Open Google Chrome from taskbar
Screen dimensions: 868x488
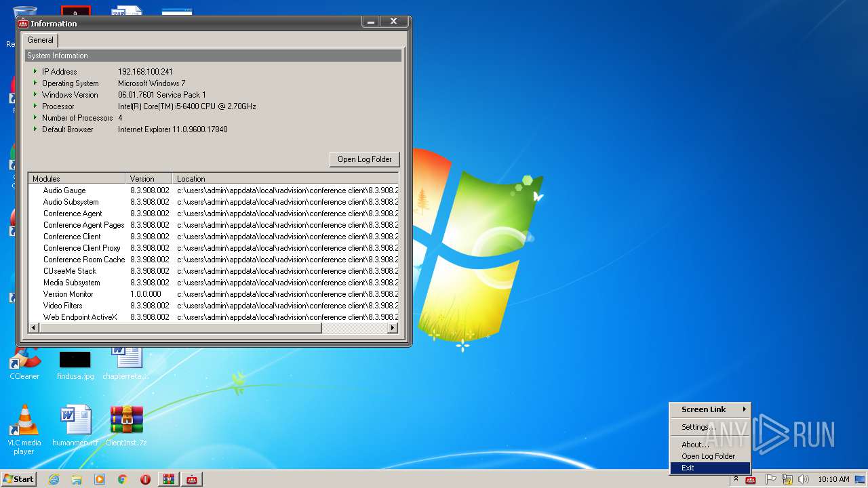pos(123,479)
